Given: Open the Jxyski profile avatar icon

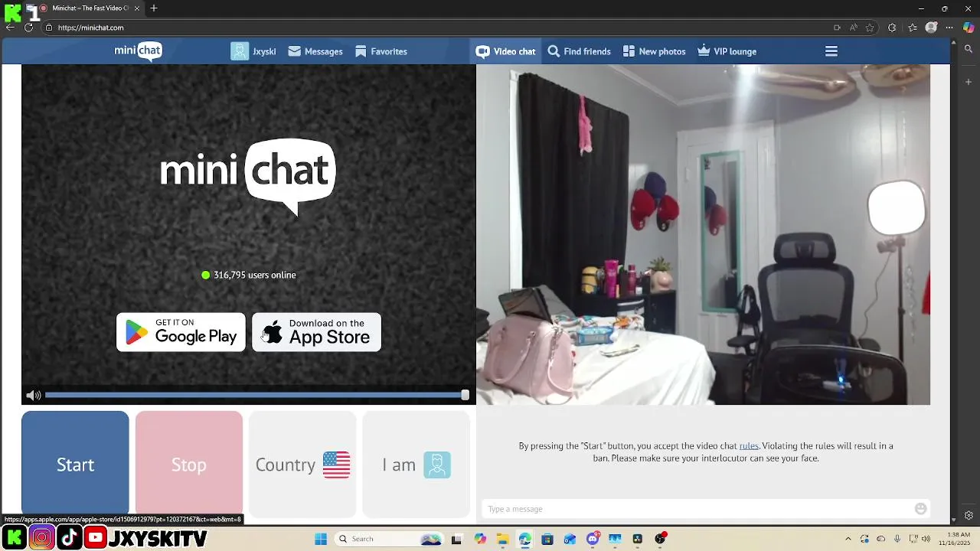Looking at the screenshot, I should 240,51.
